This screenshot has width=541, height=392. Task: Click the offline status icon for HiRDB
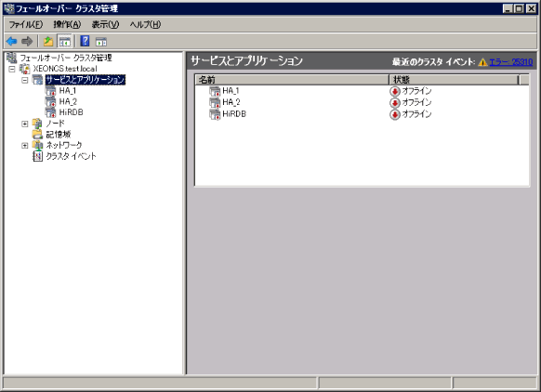395,114
